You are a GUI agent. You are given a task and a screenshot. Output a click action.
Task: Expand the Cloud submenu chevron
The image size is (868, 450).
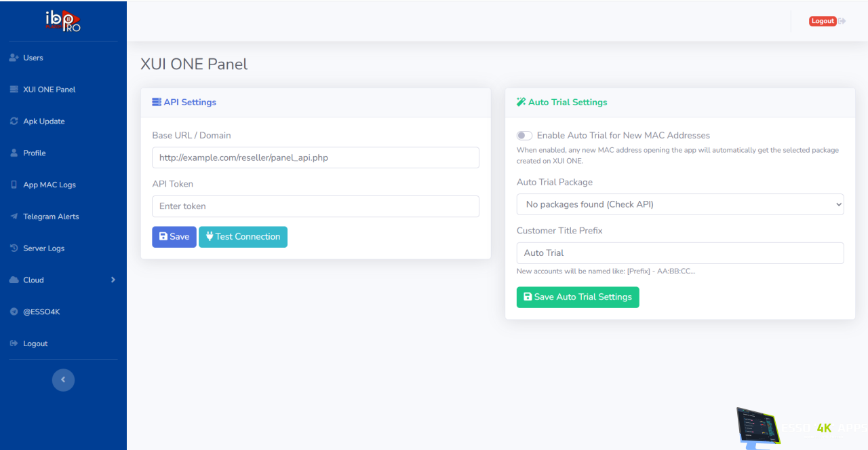(x=113, y=280)
